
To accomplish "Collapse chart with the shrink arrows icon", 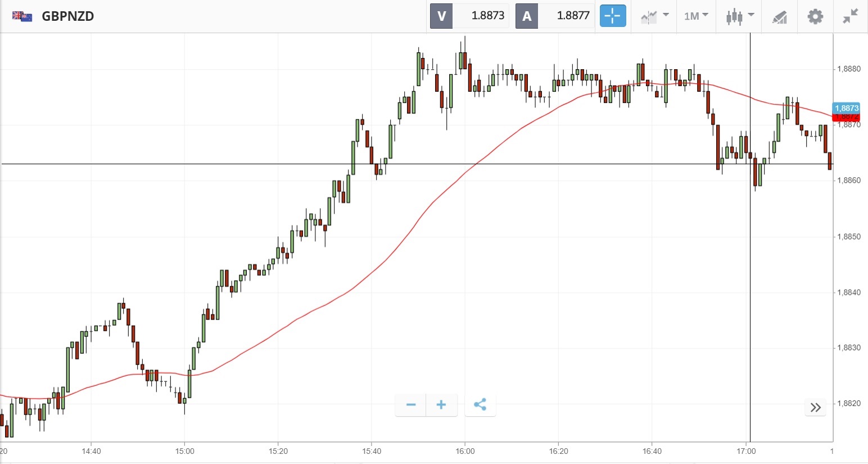I will [x=851, y=16].
